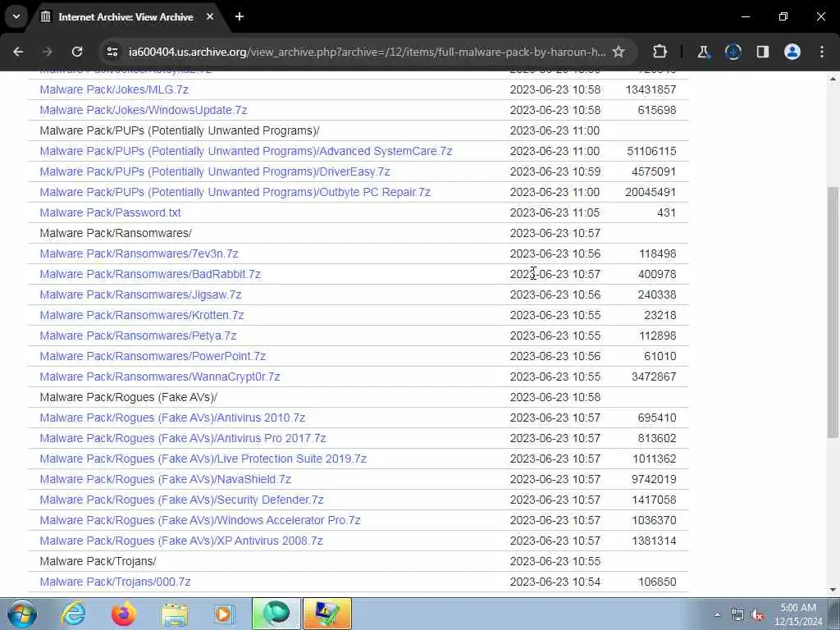Open the Advanced SystemCare.7z link
The width and height of the screenshot is (840, 630).
pos(246,151)
